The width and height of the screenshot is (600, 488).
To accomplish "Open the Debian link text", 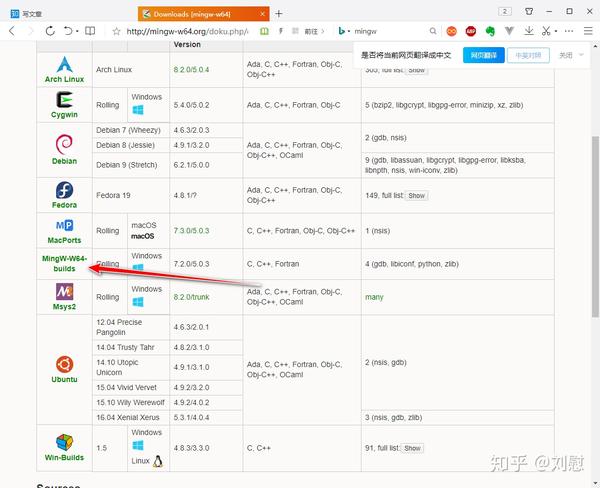I will pyautogui.click(x=64, y=161).
